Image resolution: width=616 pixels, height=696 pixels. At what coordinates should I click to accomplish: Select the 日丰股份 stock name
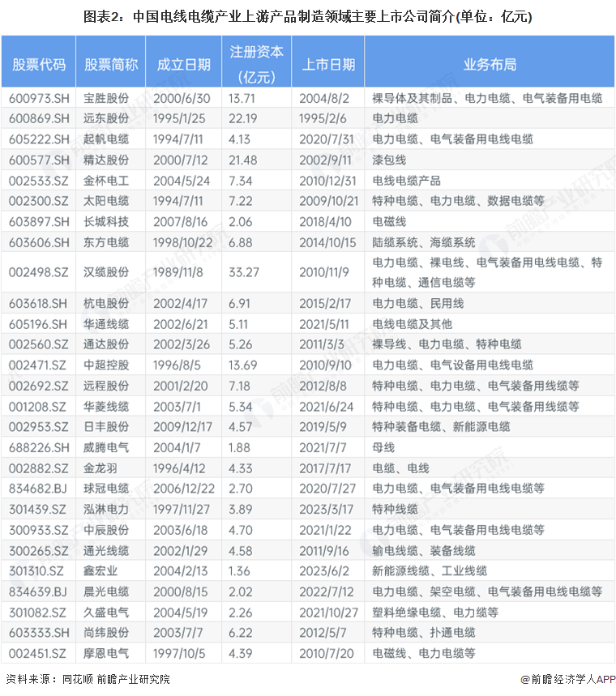(x=106, y=427)
